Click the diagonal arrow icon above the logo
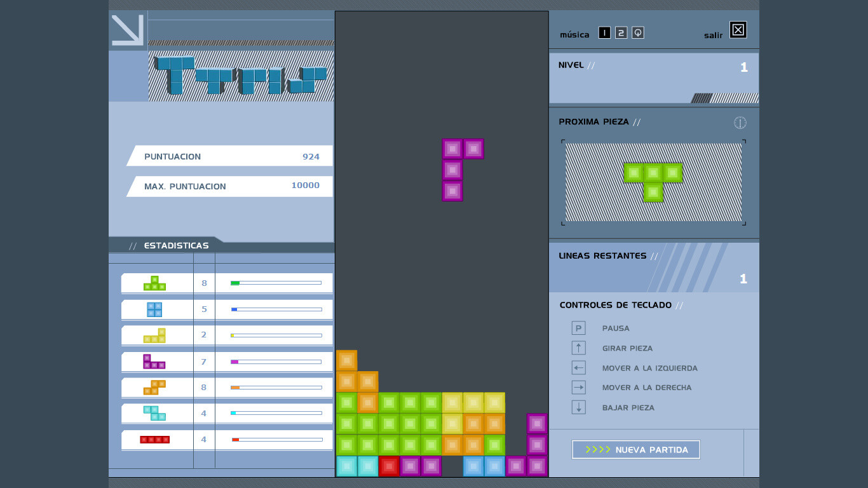868x488 pixels. 127,30
